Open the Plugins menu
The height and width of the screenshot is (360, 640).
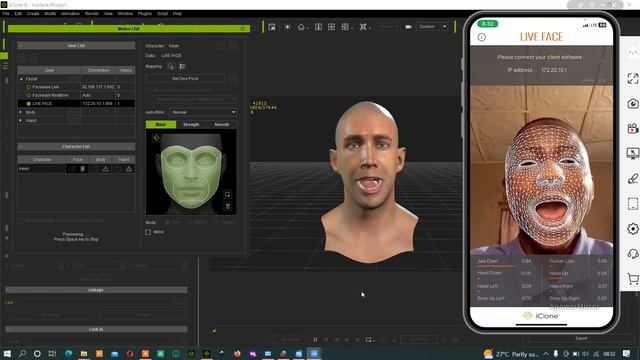point(145,13)
